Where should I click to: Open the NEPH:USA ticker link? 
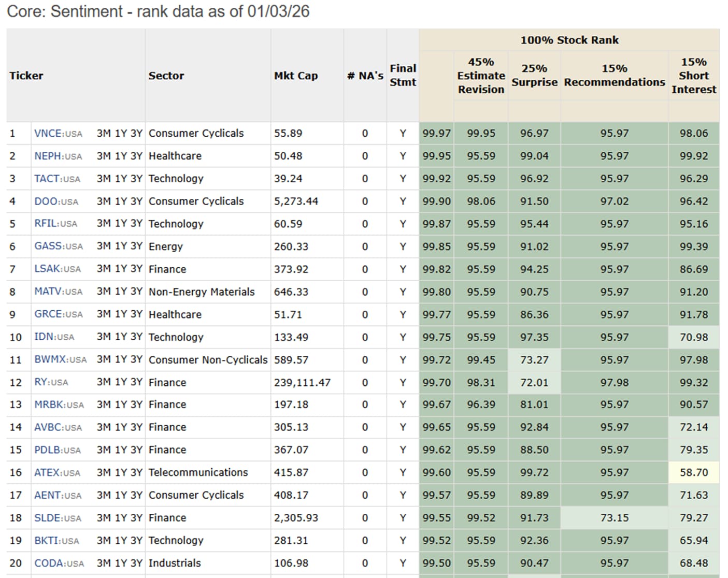(58, 156)
